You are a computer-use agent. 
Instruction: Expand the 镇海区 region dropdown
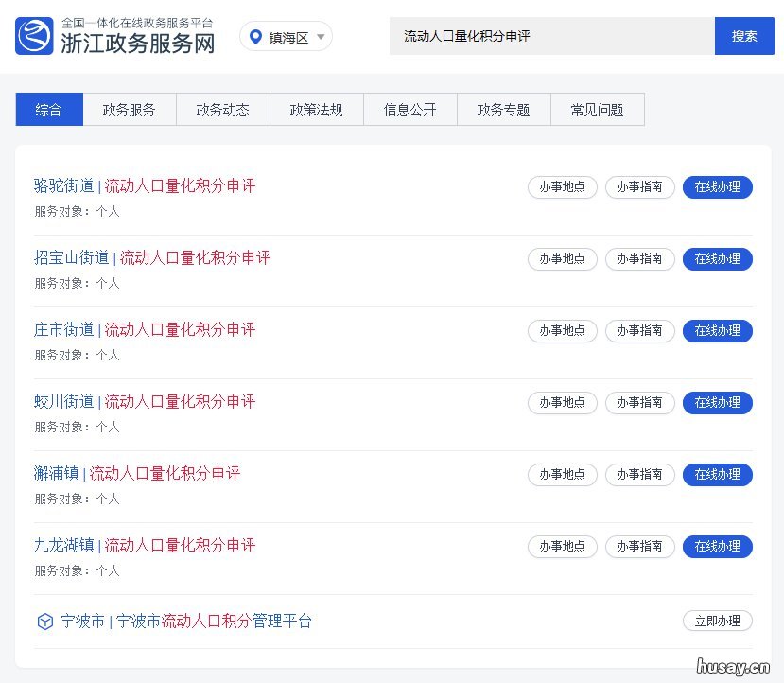[319, 36]
